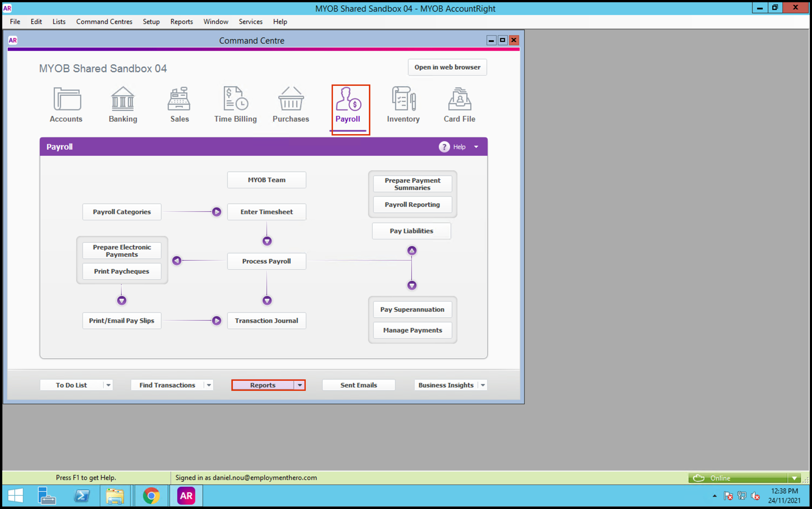Select the Banking command centre icon
This screenshot has height=509, width=812.
pos(123,99)
